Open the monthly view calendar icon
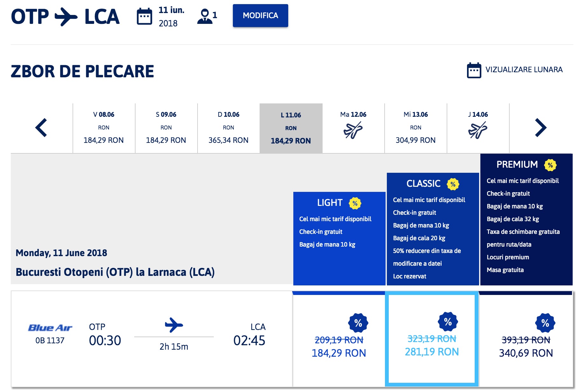Screen dimensions: 579x392 474,70
